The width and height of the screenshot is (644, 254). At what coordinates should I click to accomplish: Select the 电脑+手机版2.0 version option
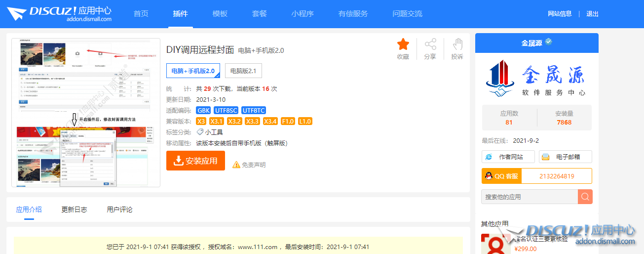[x=193, y=71]
